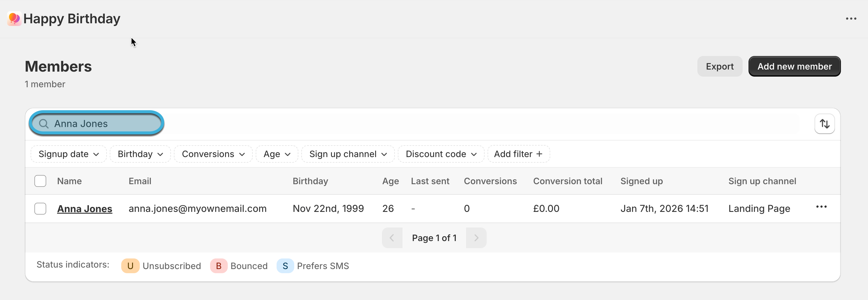Expand the Birthday filter dropdown
The height and width of the screenshot is (300, 868).
click(141, 154)
